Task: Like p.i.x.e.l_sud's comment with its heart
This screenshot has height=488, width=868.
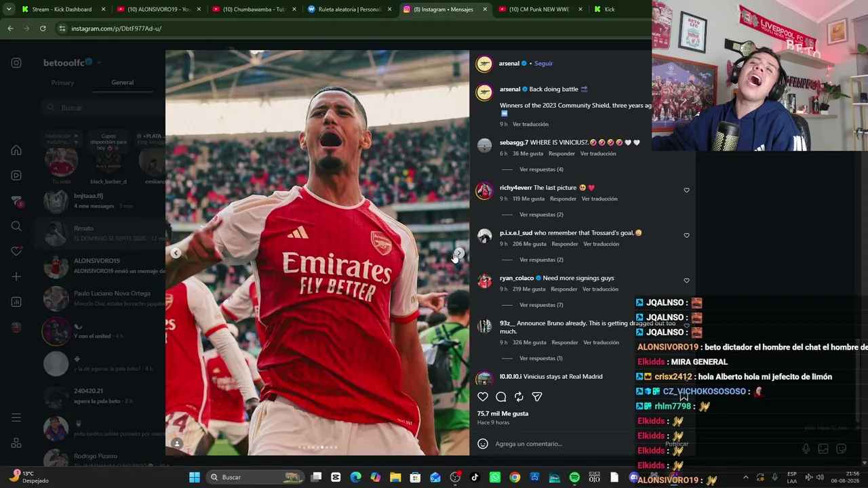Action: coord(686,235)
